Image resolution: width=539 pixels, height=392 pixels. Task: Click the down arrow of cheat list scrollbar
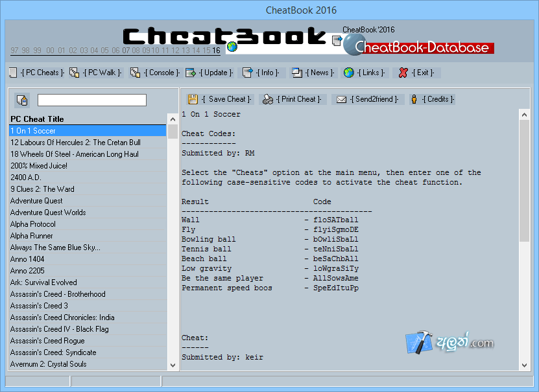(173, 365)
